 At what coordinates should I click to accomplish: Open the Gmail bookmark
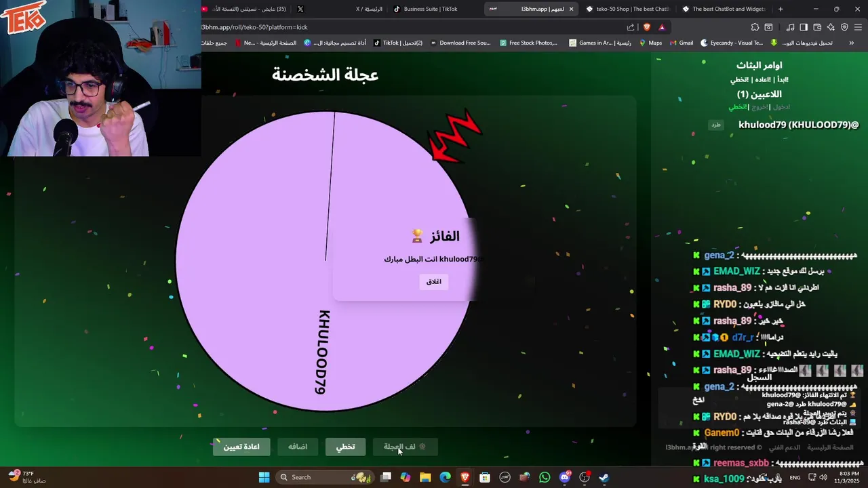(681, 43)
